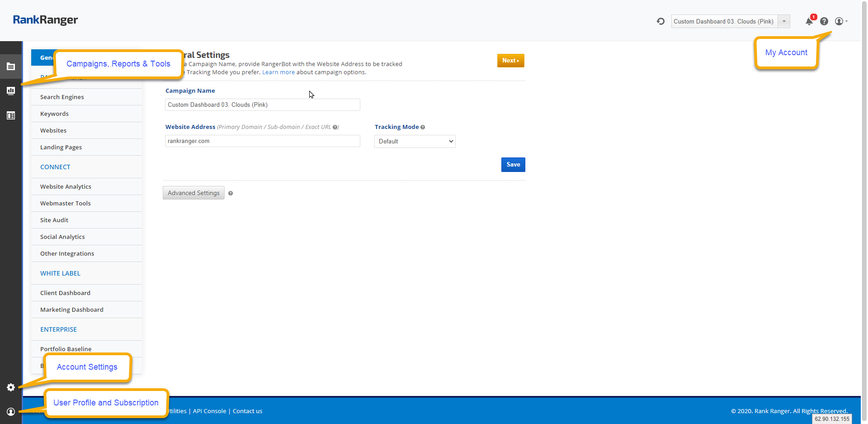The width and height of the screenshot is (868, 424).
Task: Open user profile icon at sidebar bottom
Action: coord(11,412)
